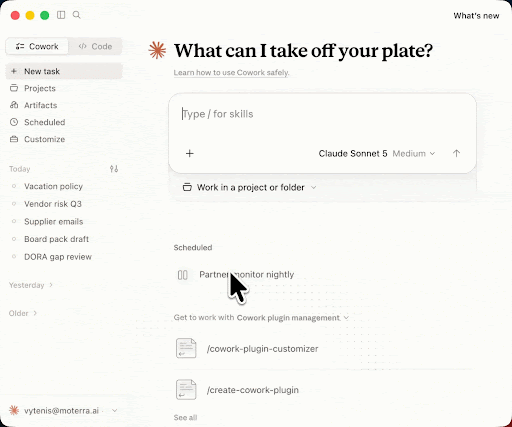Click the up-arrow send button
The image size is (512, 427).
(456, 154)
